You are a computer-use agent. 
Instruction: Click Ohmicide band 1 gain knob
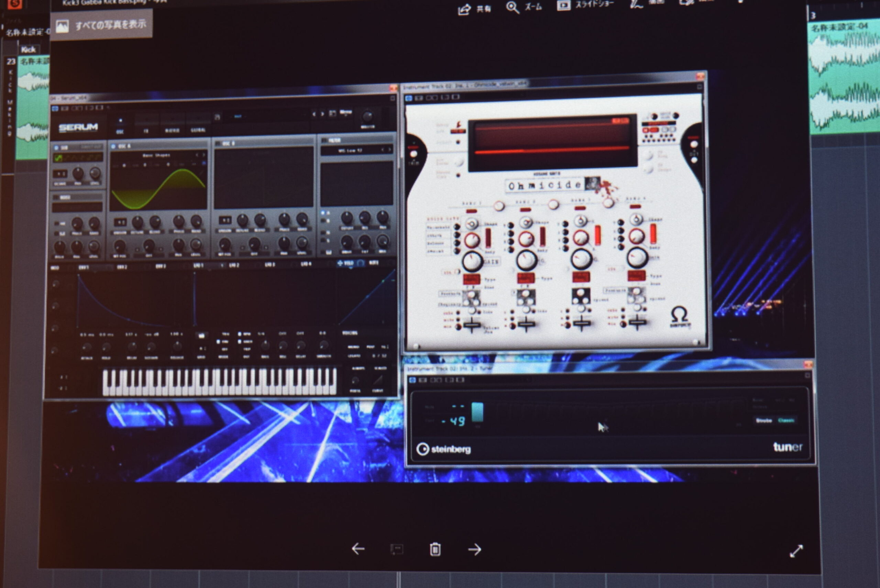[x=472, y=261]
